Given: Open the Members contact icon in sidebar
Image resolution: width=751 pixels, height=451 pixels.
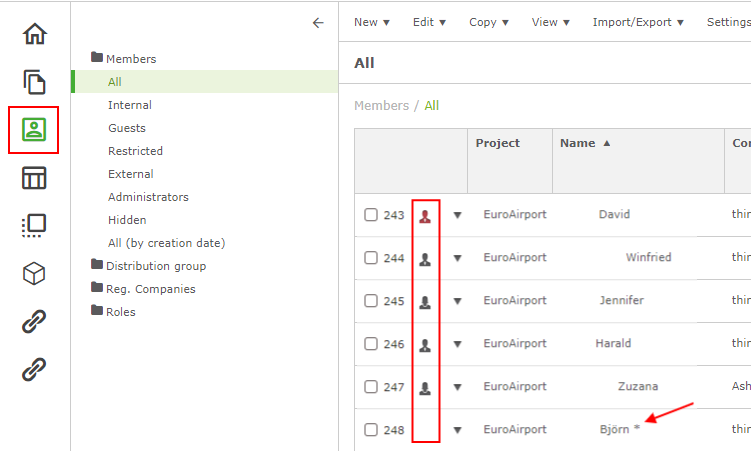Looking at the screenshot, I should tap(34, 130).
